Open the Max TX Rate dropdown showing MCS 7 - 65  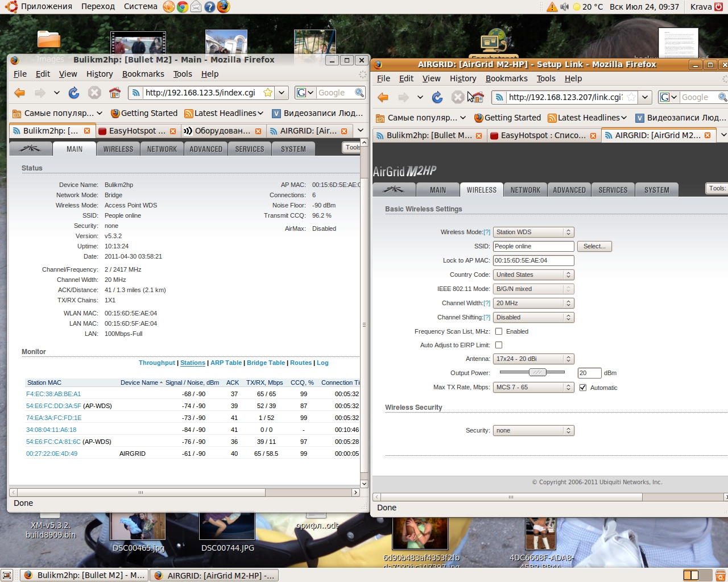pyautogui.click(x=533, y=387)
